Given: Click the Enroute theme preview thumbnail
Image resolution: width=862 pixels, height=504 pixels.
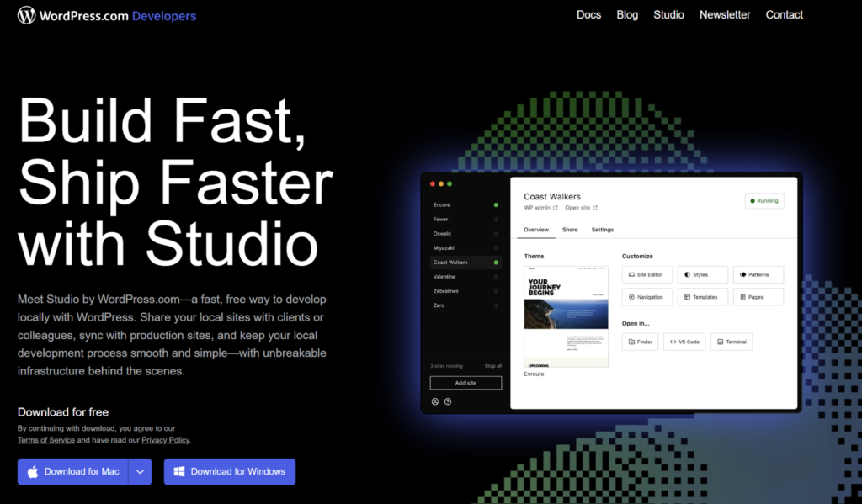Looking at the screenshot, I should [566, 316].
